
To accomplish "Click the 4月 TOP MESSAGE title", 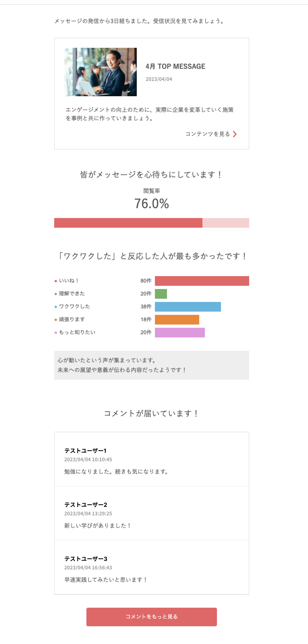I will coord(175,66).
